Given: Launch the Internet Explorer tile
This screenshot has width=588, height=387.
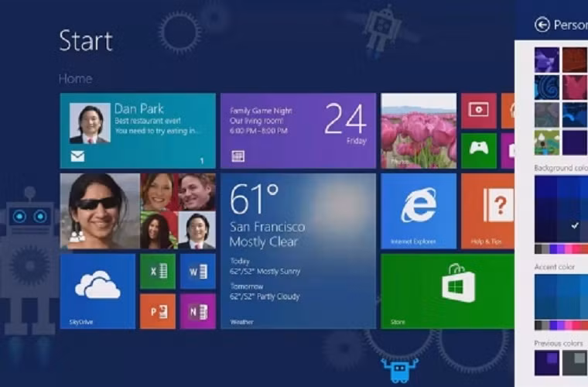Looking at the screenshot, I should 419,211.
